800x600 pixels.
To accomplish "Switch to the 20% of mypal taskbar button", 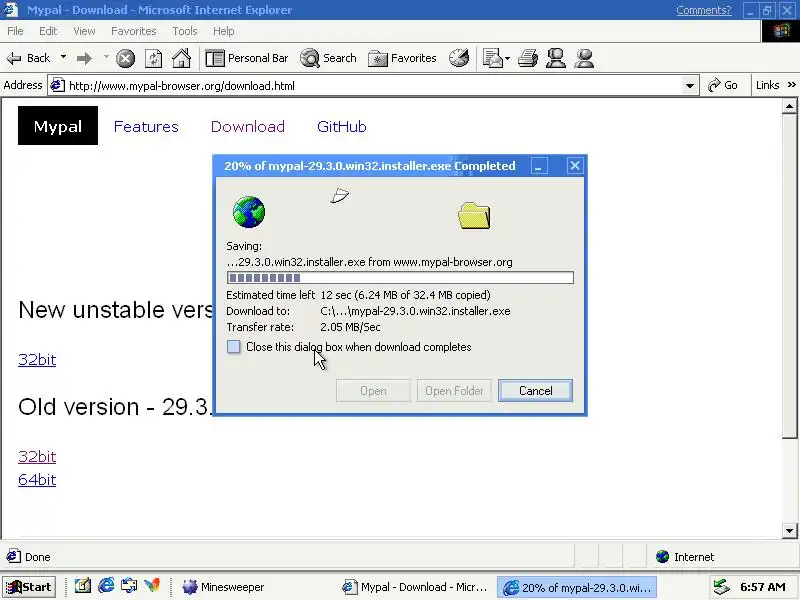I will pyautogui.click(x=577, y=588).
